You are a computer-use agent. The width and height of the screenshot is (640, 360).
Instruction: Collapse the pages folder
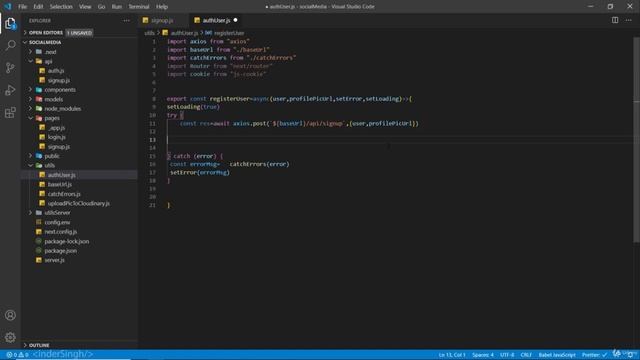click(52, 118)
